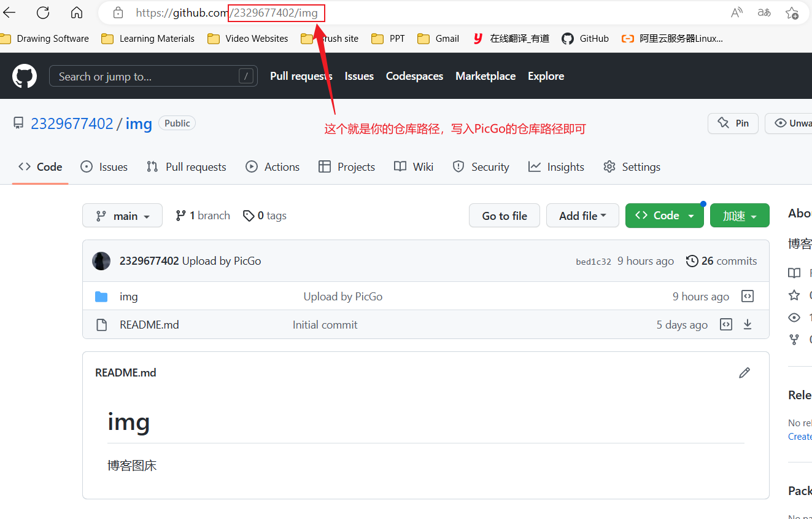Open the GitHub bookmark in favorites bar
The width and height of the screenshot is (812, 519).
pos(585,39)
